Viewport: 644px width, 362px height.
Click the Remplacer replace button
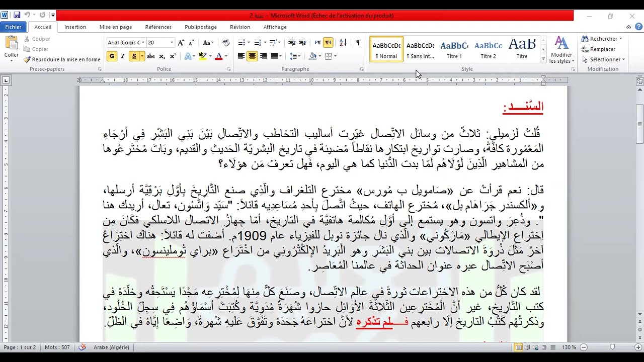[x=599, y=49]
